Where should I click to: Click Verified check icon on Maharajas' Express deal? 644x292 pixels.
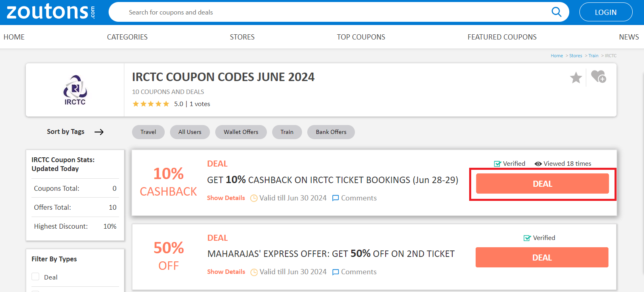[527, 238]
